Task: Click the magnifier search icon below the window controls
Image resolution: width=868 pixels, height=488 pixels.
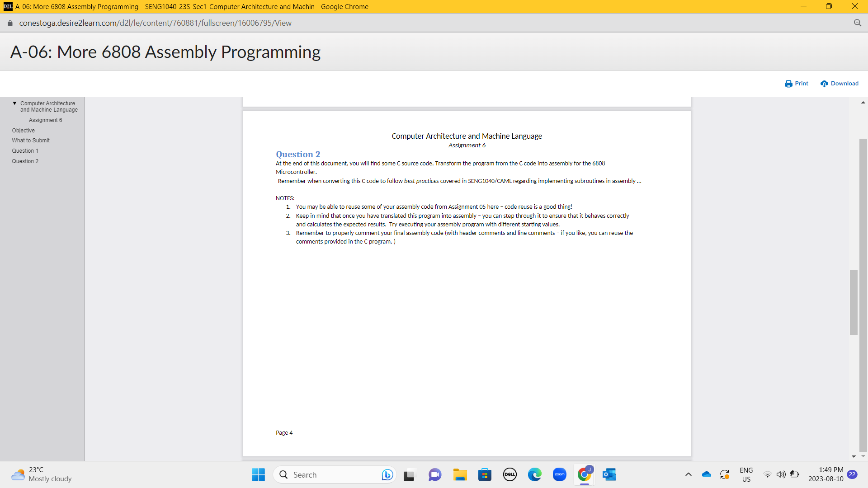Action: [858, 23]
